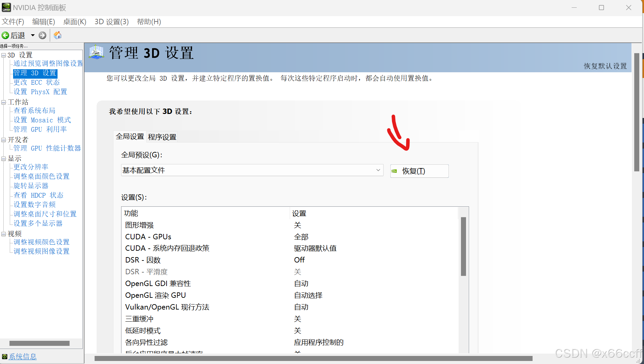Open the 系统信息 link
Image resolution: width=644 pixels, height=364 pixels.
(x=23, y=357)
